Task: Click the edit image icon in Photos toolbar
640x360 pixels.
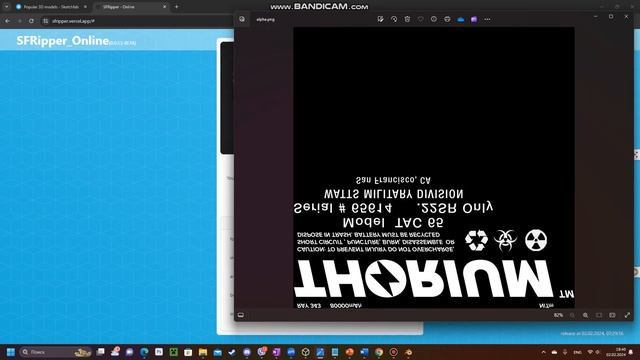Action: click(x=380, y=19)
